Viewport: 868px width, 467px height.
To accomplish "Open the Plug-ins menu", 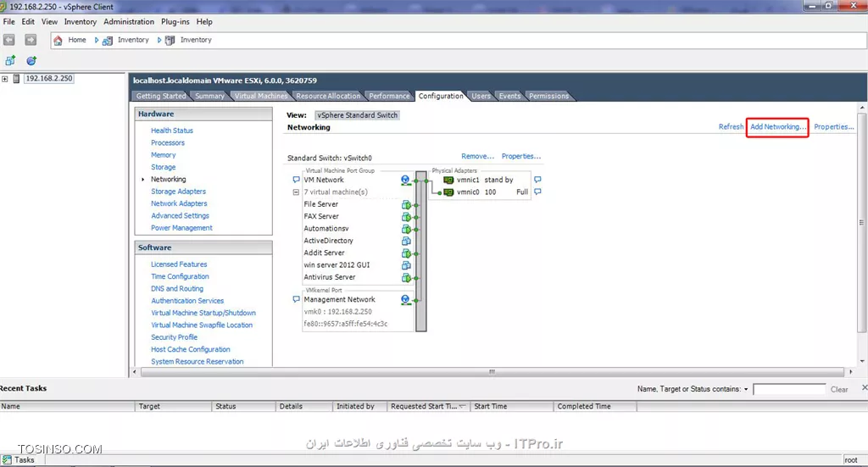I will tap(175, 21).
